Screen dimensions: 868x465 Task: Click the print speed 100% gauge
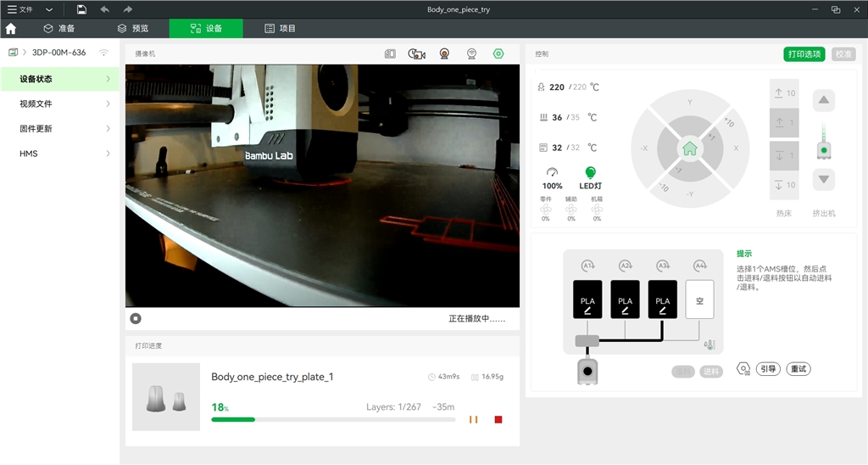tap(552, 172)
